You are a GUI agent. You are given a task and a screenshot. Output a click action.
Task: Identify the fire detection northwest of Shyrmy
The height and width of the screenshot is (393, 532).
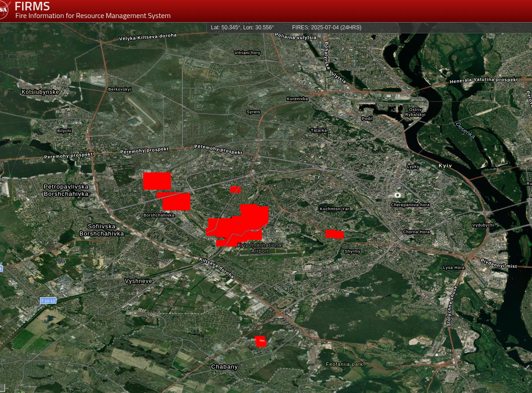(334, 234)
